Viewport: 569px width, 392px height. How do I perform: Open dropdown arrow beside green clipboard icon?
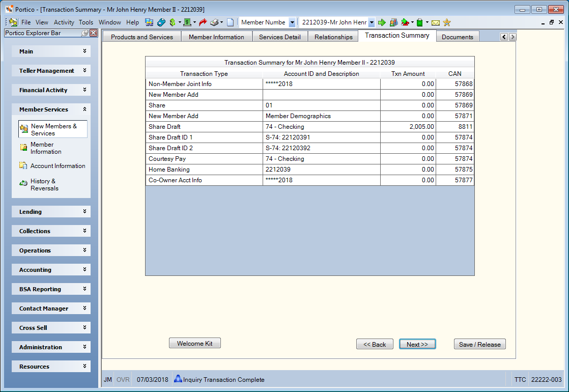click(427, 22)
